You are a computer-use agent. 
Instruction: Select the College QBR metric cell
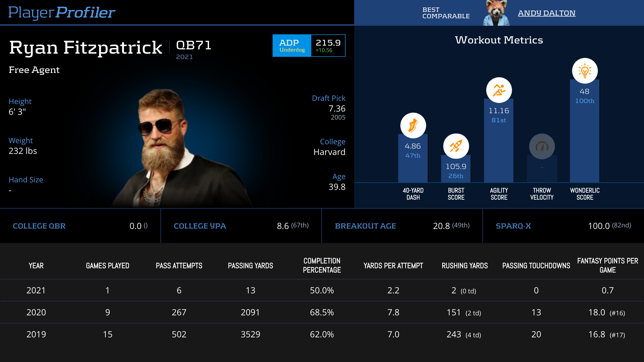(80, 226)
